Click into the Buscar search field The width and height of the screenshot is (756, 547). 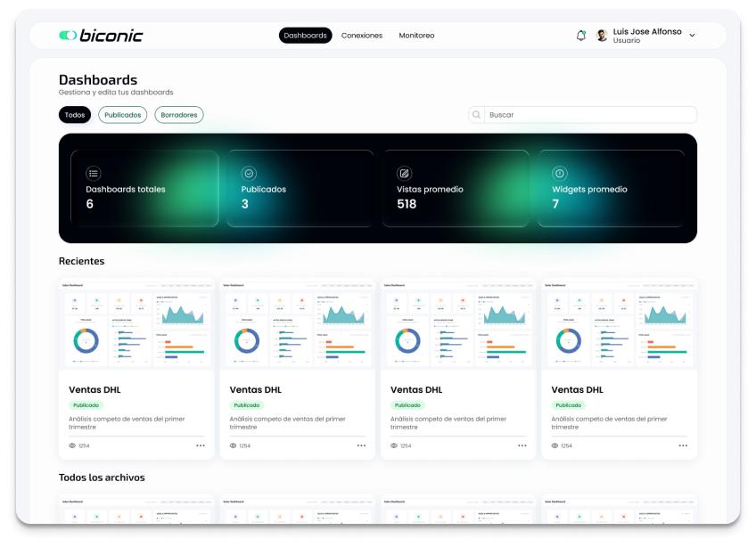click(588, 115)
